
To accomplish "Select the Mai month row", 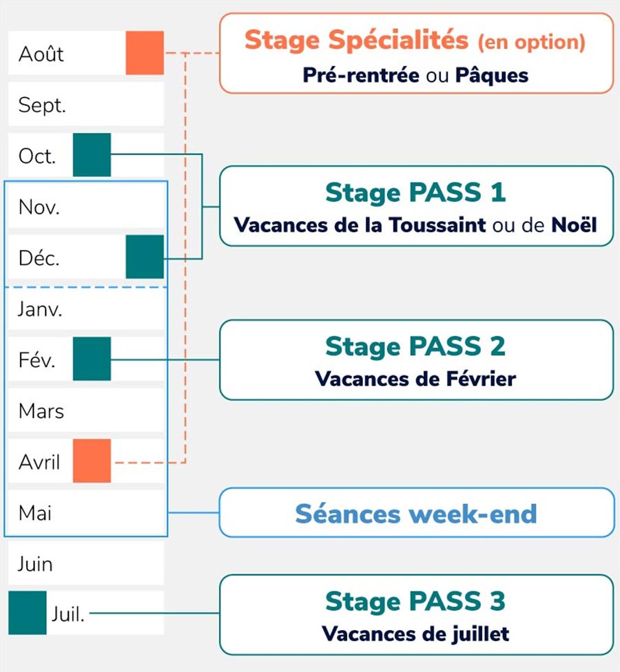I will point(86,512).
